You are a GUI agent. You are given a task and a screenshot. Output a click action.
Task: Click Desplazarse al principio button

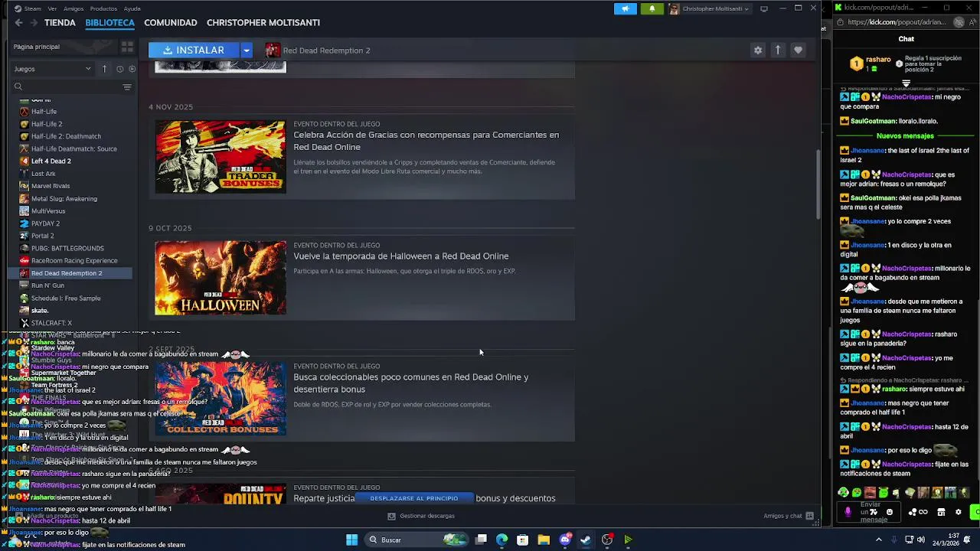(x=414, y=498)
